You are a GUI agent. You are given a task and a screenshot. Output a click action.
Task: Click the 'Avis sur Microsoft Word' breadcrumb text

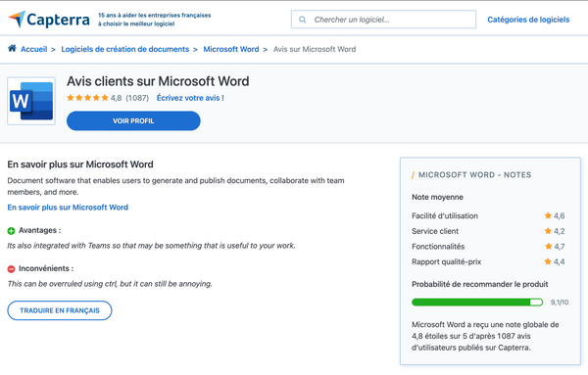coord(315,49)
